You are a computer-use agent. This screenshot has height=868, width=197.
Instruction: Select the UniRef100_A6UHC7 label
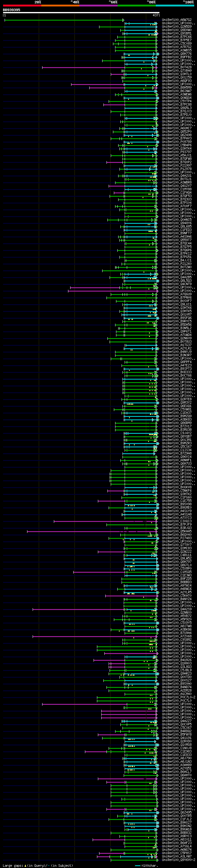(x=177, y=128)
